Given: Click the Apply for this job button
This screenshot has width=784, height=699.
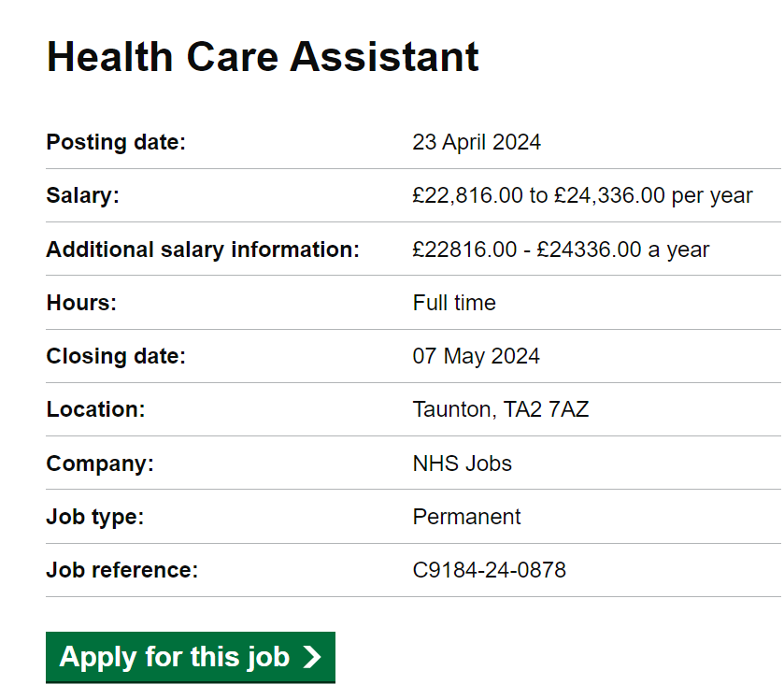Looking at the screenshot, I should 191,657.
